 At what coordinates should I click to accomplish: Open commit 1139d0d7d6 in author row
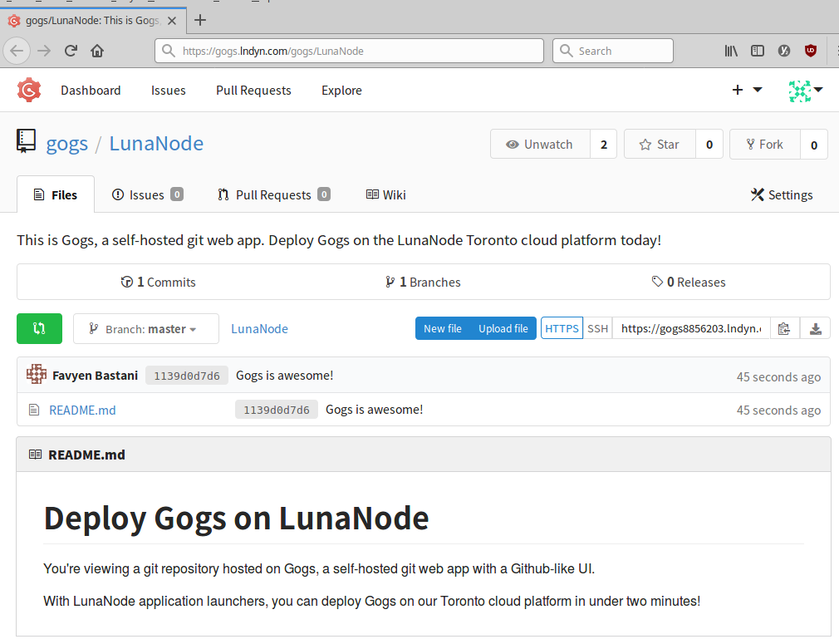coord(187,376)
